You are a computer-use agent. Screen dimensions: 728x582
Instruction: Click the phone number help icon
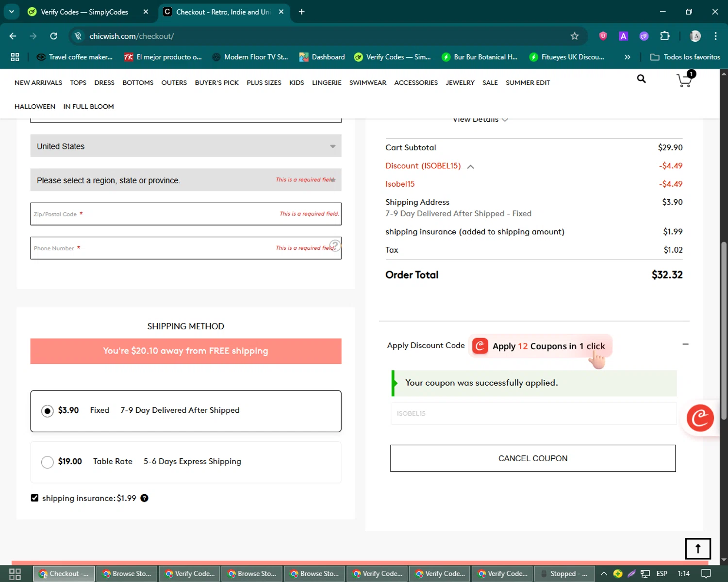(x=335, y=245)
